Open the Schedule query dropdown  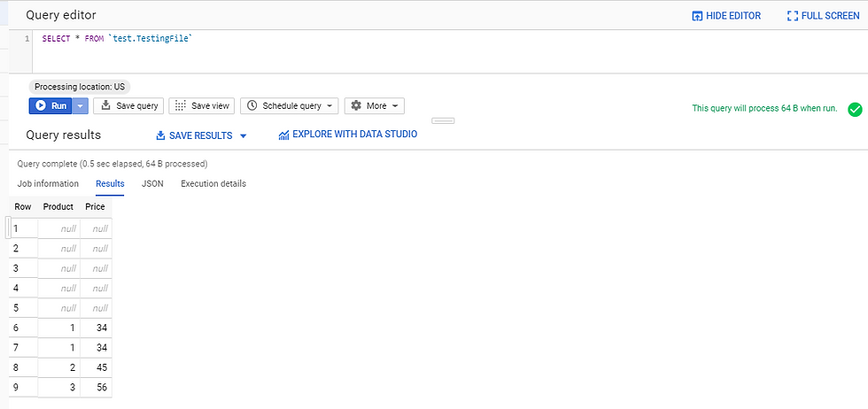point(289,105)
